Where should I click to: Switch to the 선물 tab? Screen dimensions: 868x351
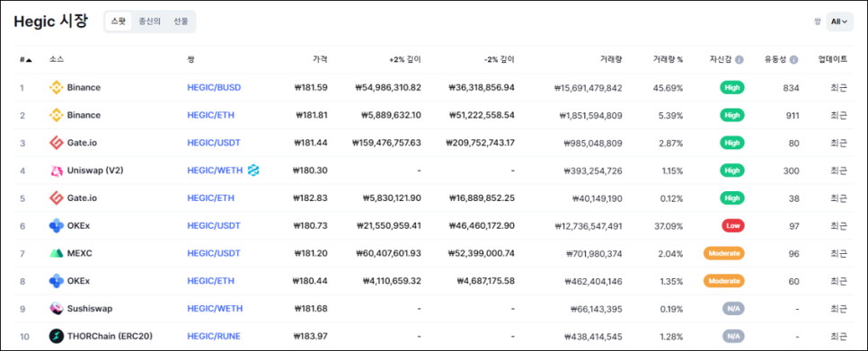coord(181,22)
